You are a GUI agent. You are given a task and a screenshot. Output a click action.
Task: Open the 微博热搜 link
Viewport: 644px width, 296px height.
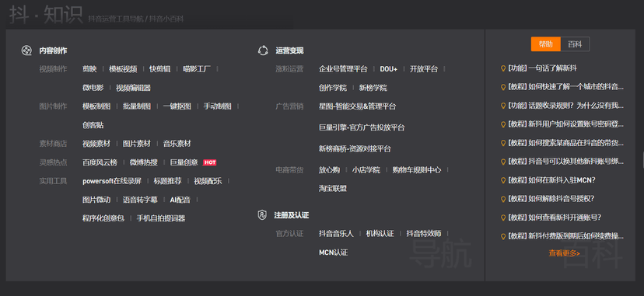point(144,162)
